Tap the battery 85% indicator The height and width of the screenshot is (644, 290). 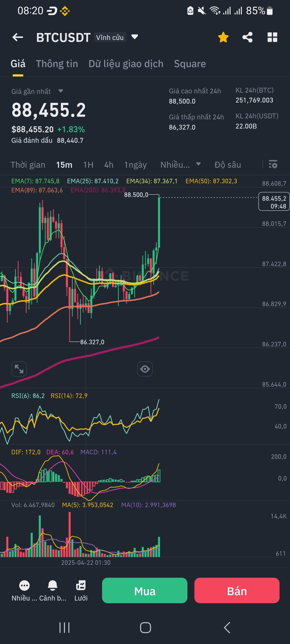[259, 11]
